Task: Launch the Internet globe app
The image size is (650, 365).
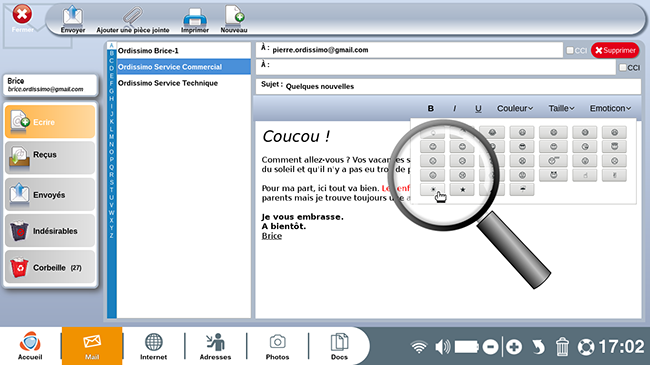Action: click(153, 346)
